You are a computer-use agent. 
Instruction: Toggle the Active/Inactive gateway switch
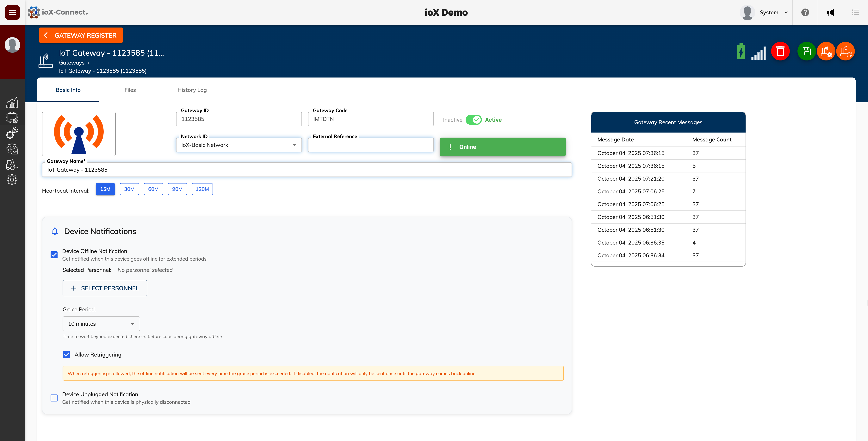coord(473,120)
